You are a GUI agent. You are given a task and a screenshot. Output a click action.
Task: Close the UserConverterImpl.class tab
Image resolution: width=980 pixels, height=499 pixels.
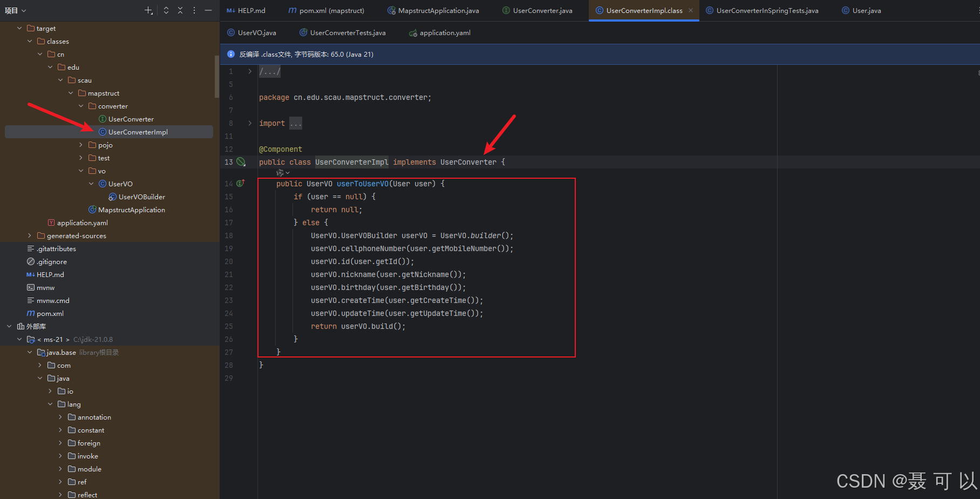coord(690,10)
